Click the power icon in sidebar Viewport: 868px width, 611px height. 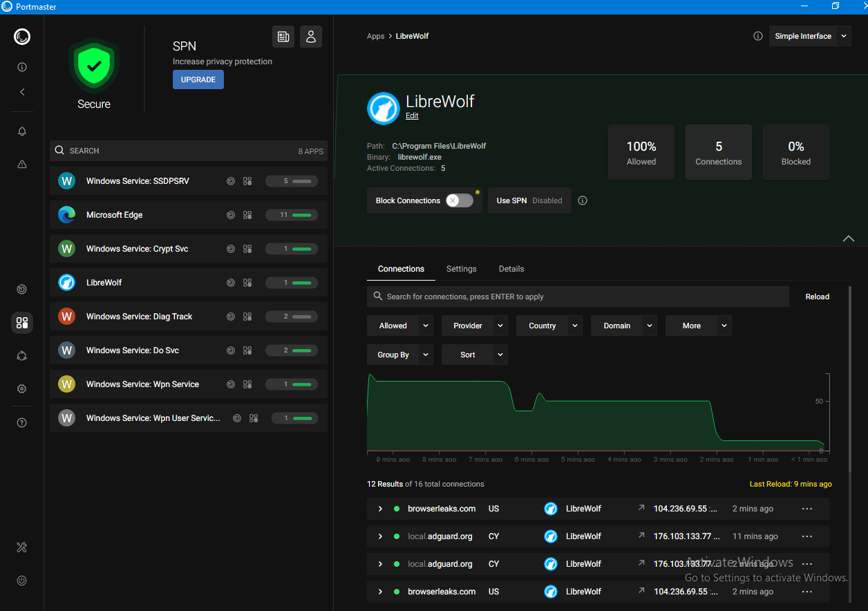click(x=22, y=581)
